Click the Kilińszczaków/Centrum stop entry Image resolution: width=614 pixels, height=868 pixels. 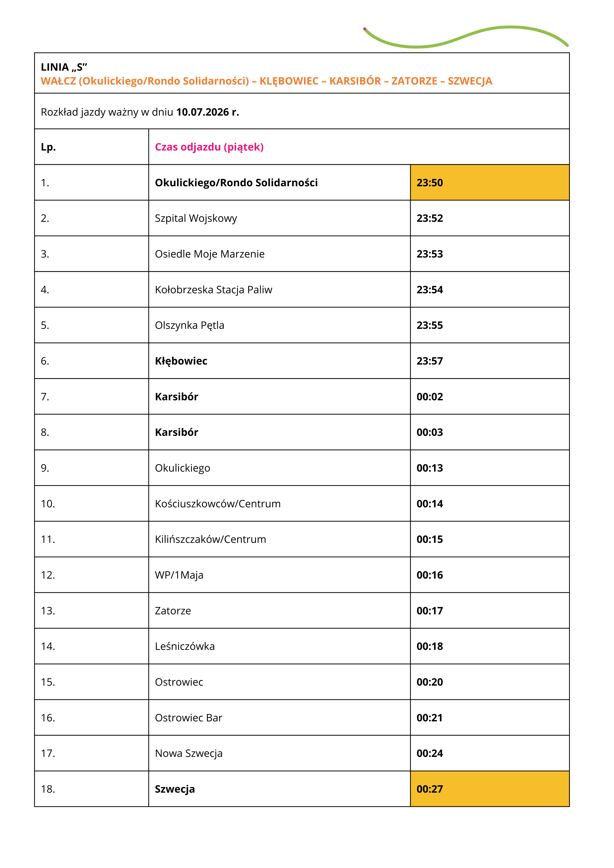point(210,539)
